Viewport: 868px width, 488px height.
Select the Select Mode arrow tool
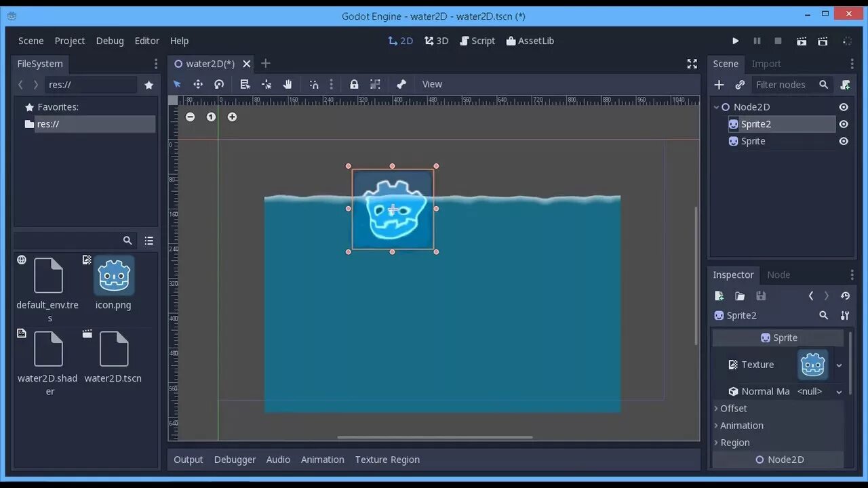click(x=177, y=84)
